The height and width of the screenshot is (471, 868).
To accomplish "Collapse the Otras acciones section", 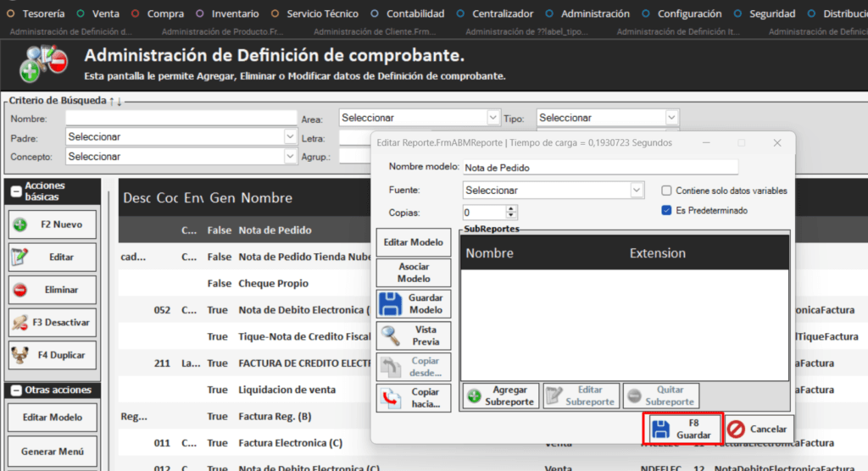I will click(16, 391).
